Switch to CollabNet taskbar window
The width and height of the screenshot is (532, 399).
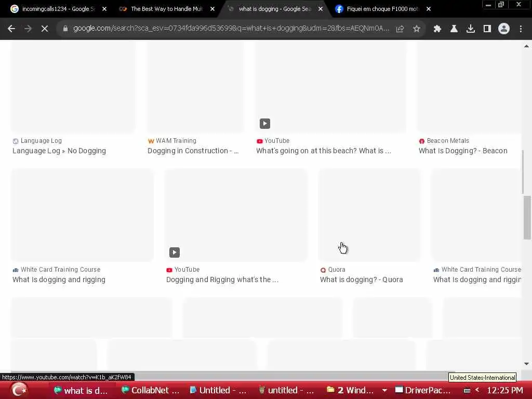pyautogui.click(x=150, y=391)
